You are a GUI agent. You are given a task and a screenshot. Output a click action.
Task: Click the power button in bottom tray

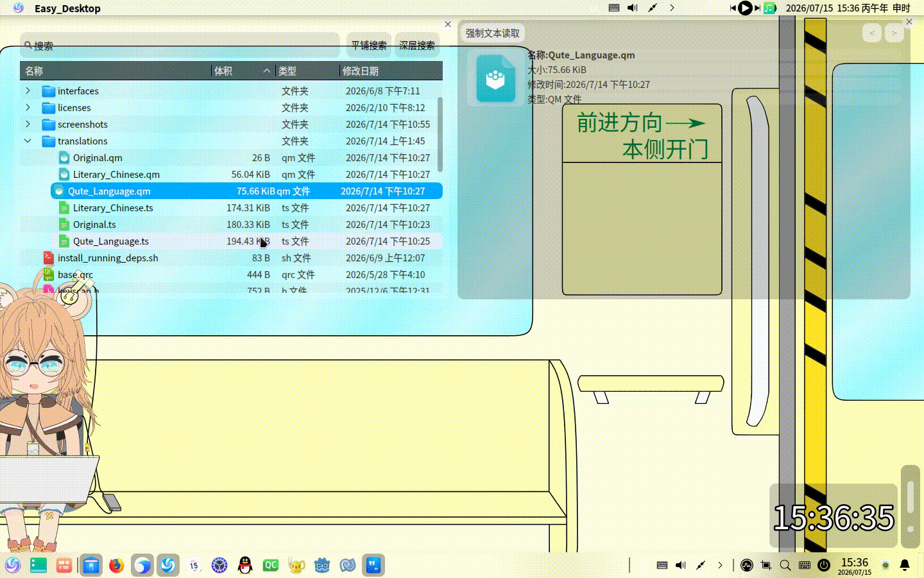click(x=824, y=565)
